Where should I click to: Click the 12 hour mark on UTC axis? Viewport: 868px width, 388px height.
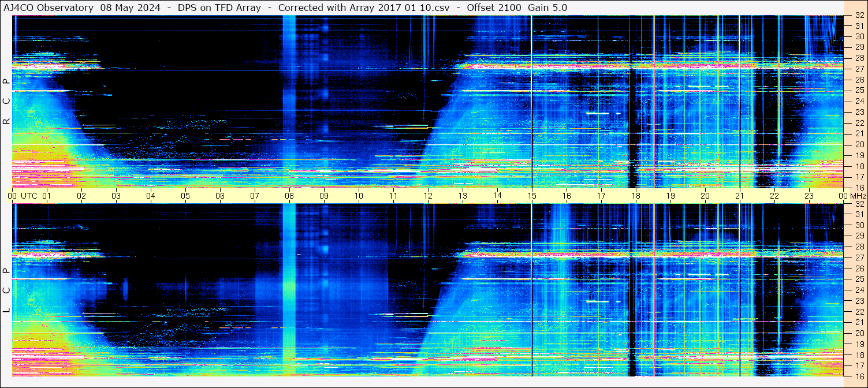(428, 196)
